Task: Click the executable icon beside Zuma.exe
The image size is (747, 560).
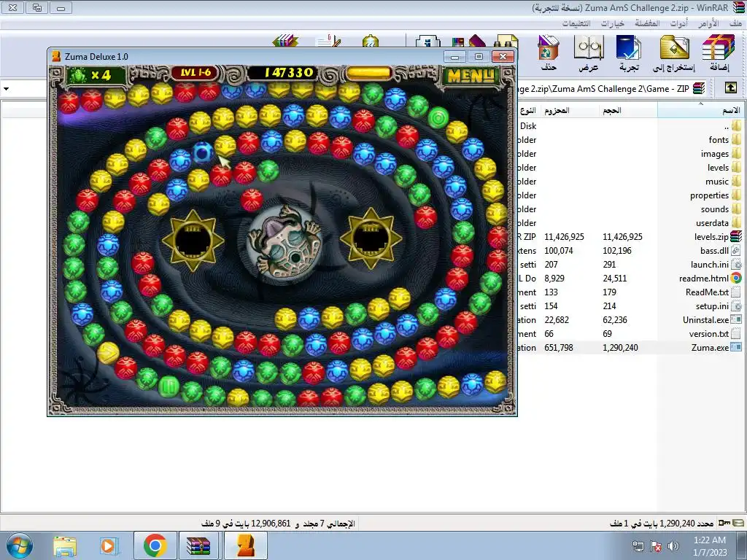Action: pos(736,348)
